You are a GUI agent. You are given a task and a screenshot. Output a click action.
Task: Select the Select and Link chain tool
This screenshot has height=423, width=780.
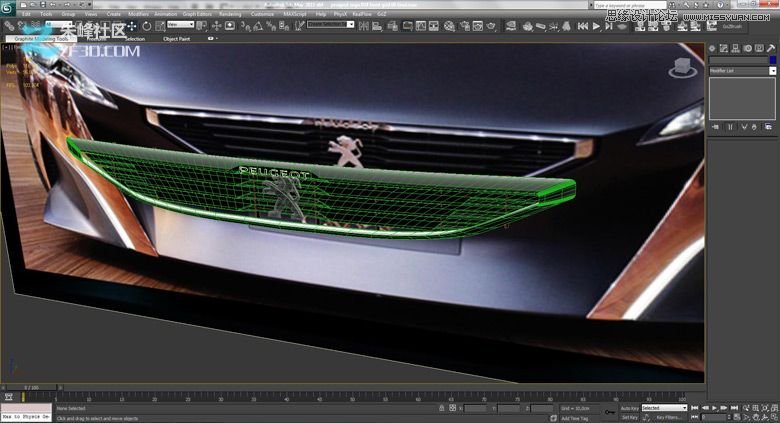tap(9, 26)
